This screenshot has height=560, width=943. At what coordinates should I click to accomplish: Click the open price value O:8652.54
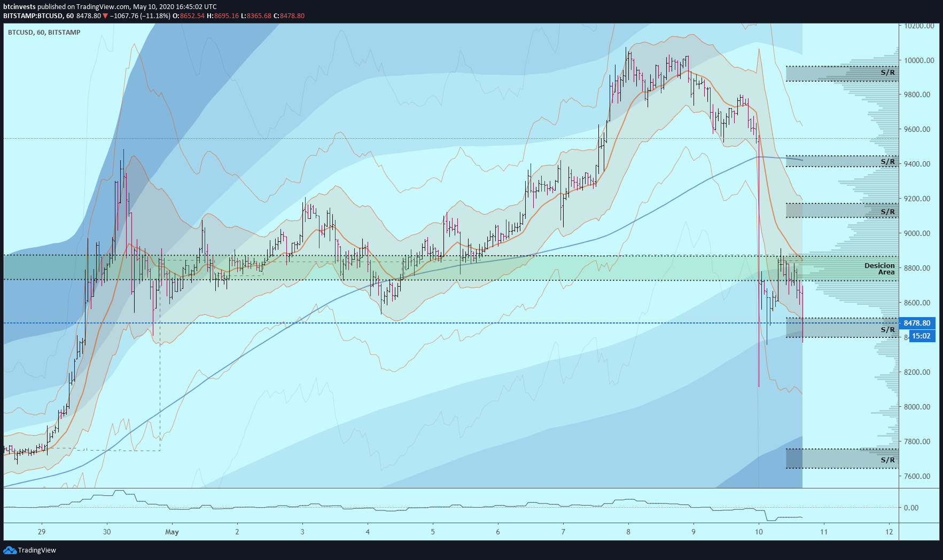tap(189, 16)
